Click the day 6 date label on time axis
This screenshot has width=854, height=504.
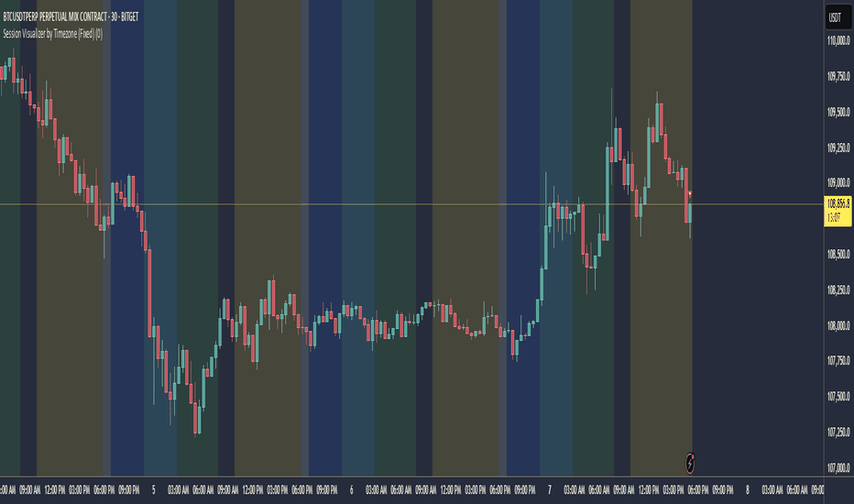point(351,490)
